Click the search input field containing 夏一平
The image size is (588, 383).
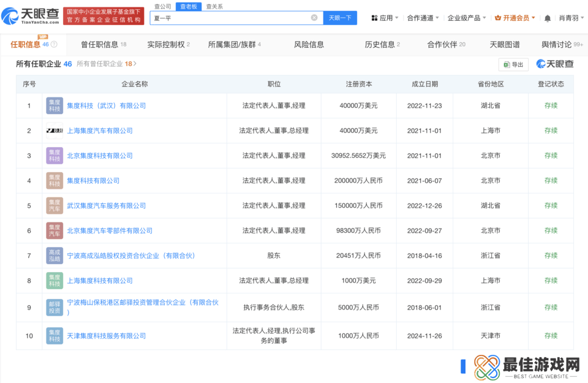coord(230,18)
